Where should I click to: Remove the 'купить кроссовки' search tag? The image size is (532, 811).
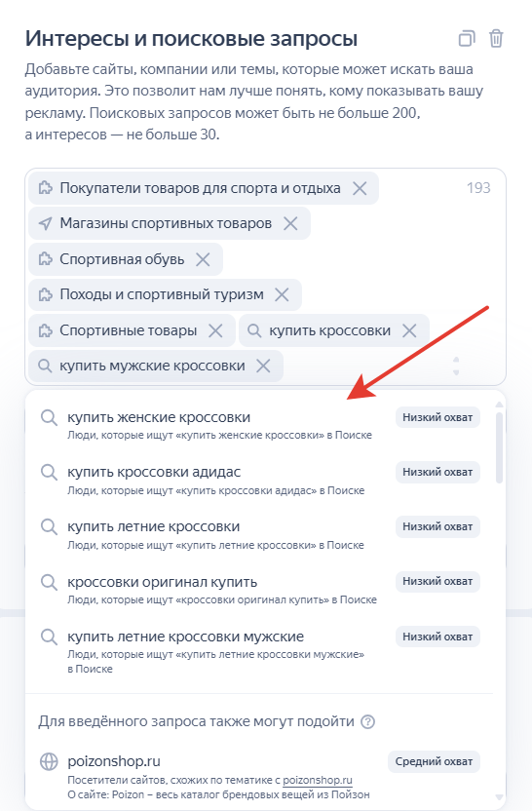(x=409, y=330)
